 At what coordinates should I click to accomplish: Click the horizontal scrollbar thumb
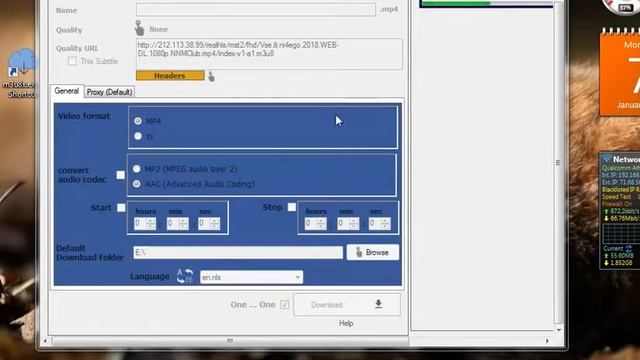pos(230,340)
